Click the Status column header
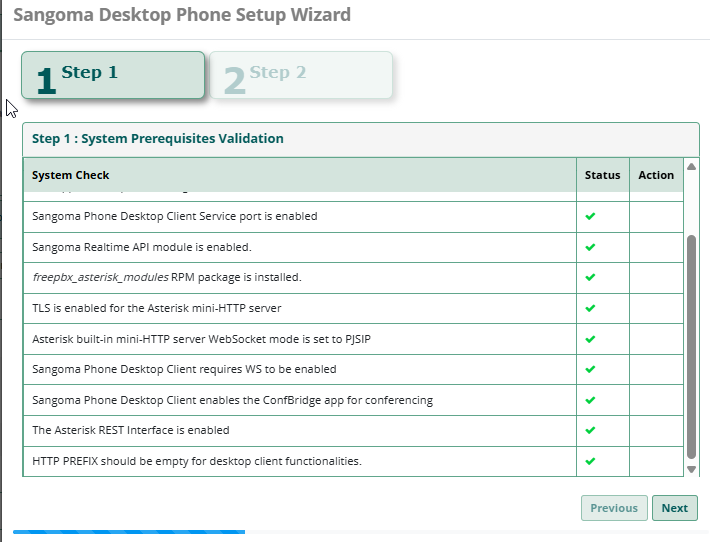This screenshot has width=710, height=542. pyautogui.click(x=602, y=175)
